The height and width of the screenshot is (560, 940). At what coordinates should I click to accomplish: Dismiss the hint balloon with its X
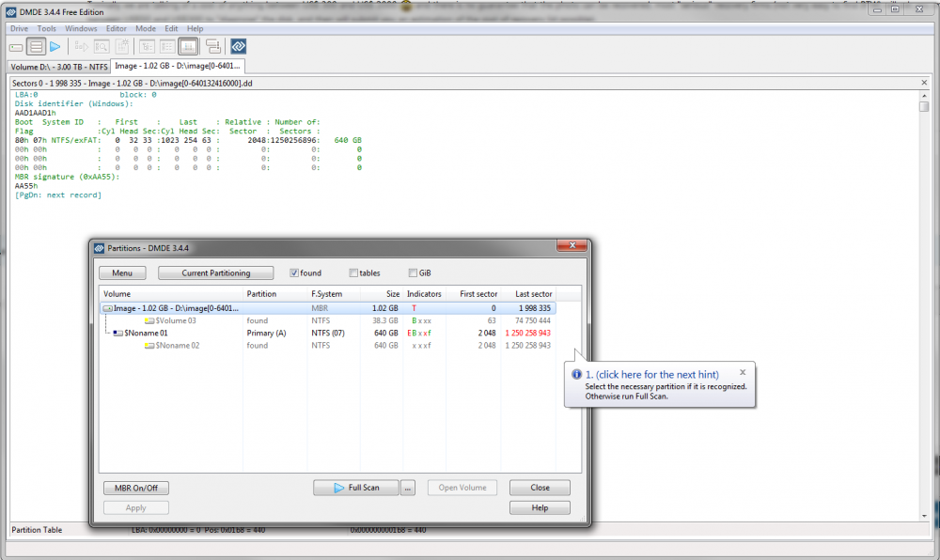pyautogui.click(x=743, y=372)
